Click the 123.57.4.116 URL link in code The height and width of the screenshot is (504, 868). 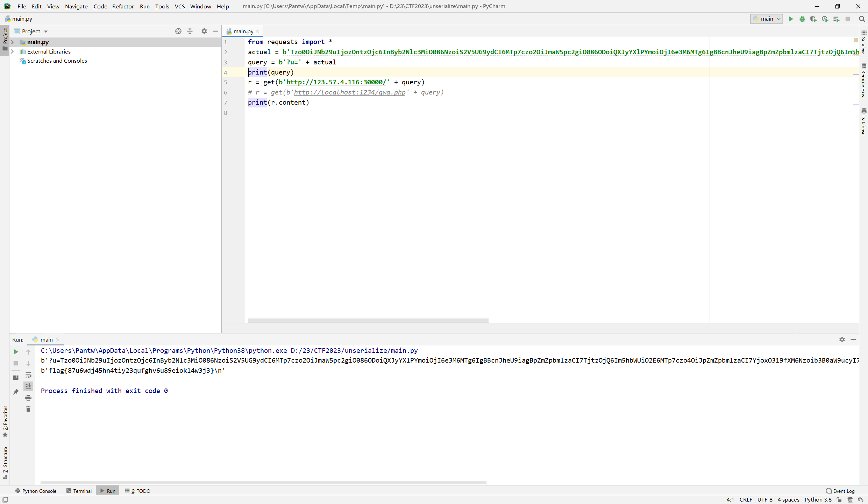click(336, 82)
